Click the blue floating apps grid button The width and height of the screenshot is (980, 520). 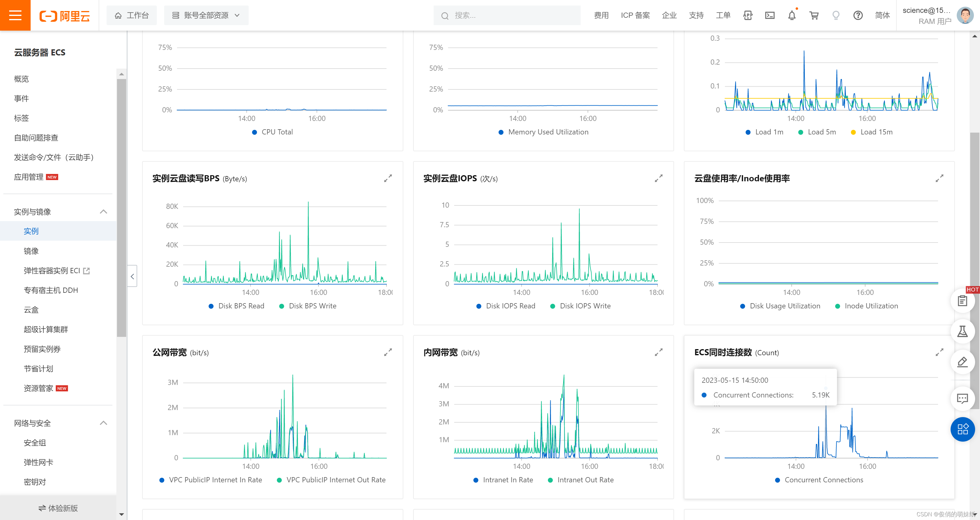click(962, 429)
